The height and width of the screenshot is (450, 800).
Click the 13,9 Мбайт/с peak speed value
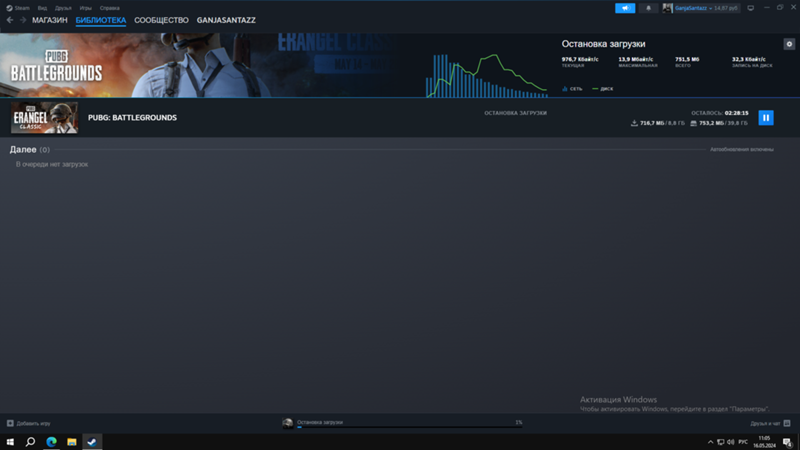[636, 59]
